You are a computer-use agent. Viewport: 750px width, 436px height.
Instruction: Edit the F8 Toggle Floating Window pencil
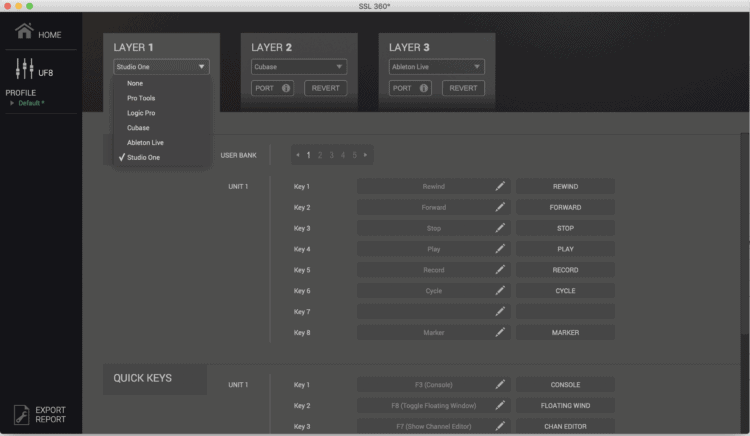pyautogui.click(x=500, y=405)
